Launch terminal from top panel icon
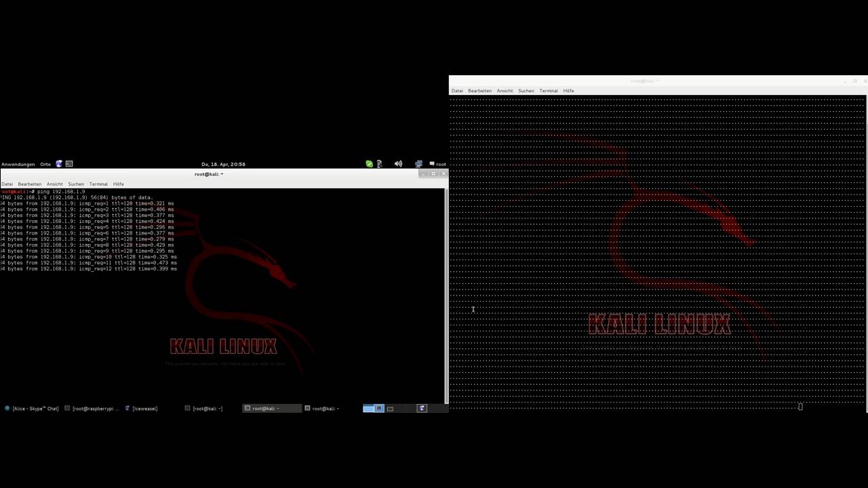Screen dimensions: 868x488 (x=69, y=164)
